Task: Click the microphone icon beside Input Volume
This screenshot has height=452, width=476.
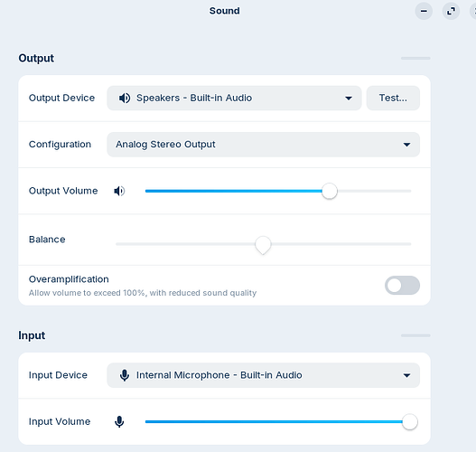Action: (119, 421)
